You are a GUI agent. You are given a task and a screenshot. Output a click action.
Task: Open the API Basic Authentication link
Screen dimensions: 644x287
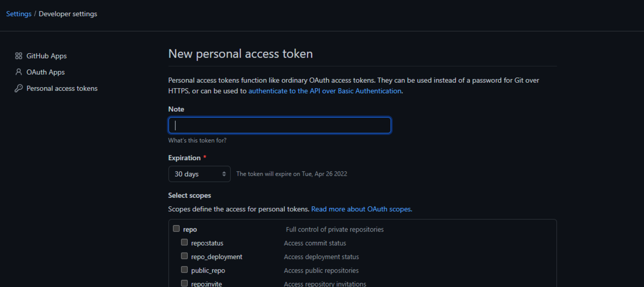click(325, 91)
